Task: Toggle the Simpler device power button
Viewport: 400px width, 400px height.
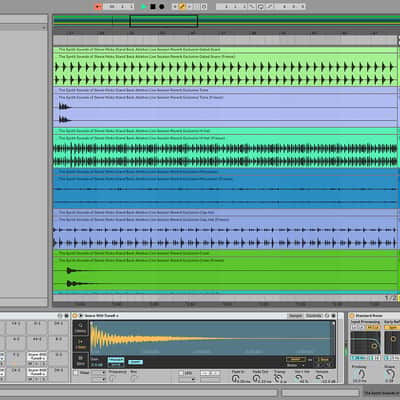Action: pos(75,315)
